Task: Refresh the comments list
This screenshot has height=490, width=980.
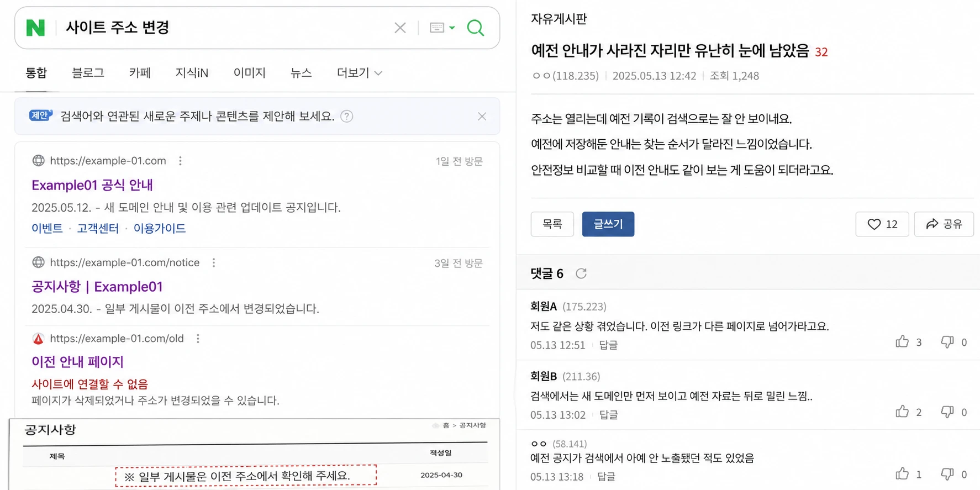Action: 581,273
